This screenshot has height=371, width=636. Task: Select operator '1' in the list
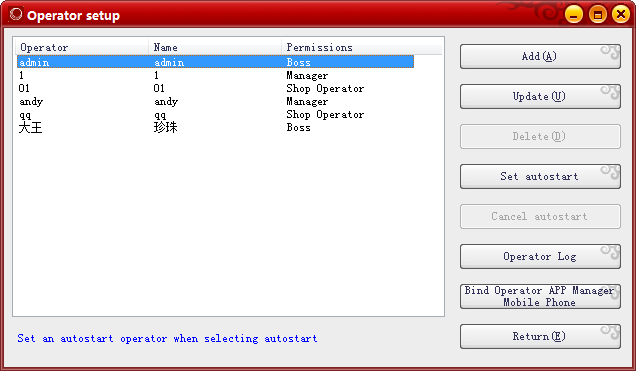(x=215, y=75)
